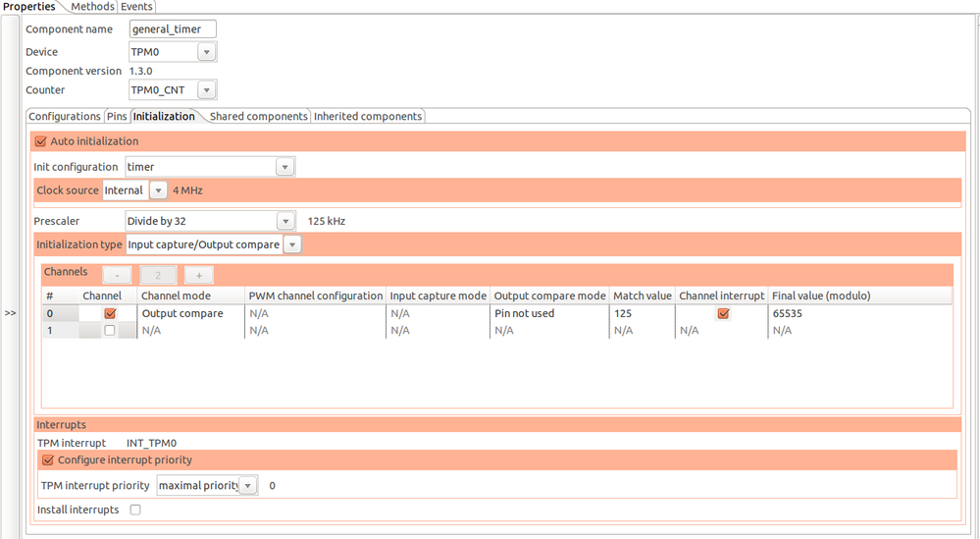980x539 pixels.
Task: Disable channel 0 interrupt checkbox
Action: [x=723, y=313]
